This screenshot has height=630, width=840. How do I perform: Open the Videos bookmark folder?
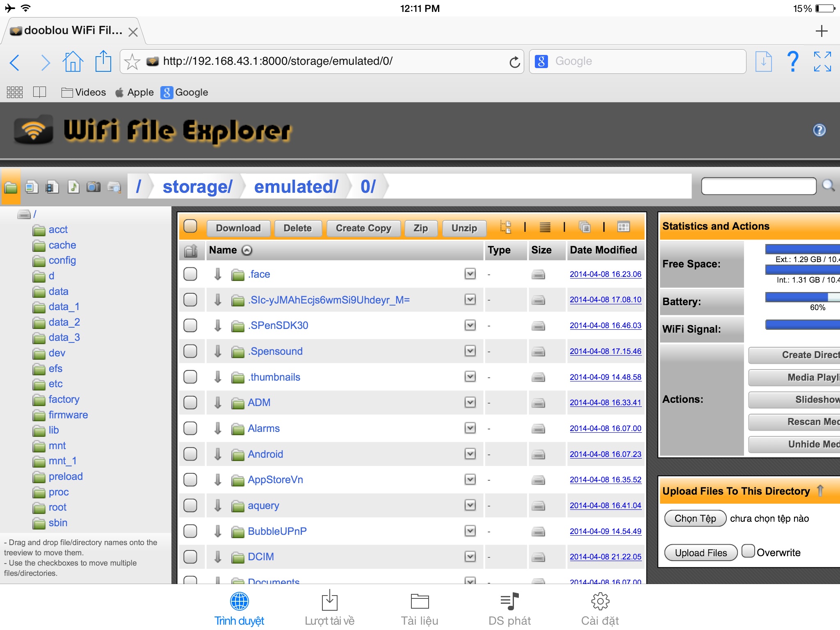(83, 92)
